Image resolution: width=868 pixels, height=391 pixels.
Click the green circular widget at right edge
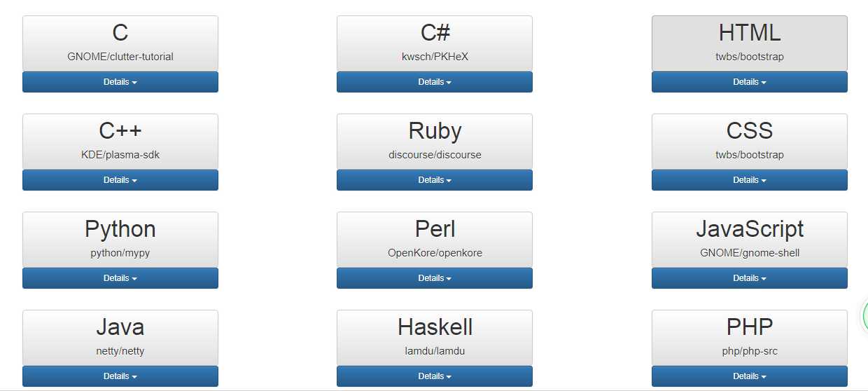tap(864, 315)
